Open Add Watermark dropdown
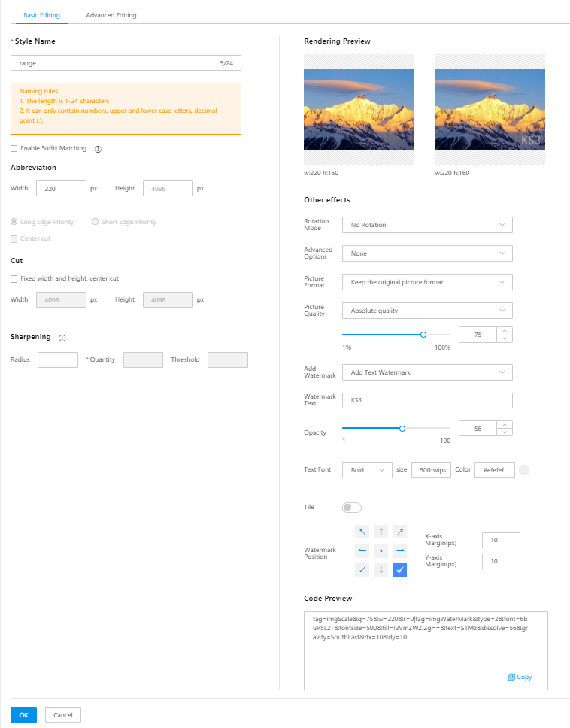This screenshot has width=570, height=728. click(427, 372)
